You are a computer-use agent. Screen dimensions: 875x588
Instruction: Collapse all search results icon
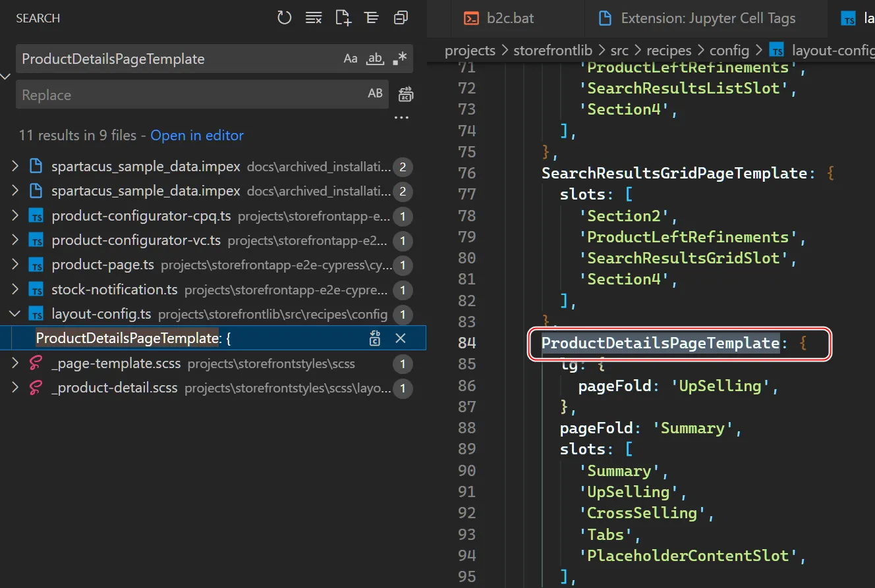tap(401, 18)
